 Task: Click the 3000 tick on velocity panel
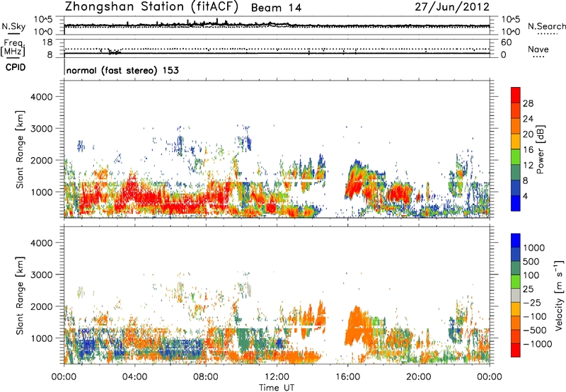point(42,275)
